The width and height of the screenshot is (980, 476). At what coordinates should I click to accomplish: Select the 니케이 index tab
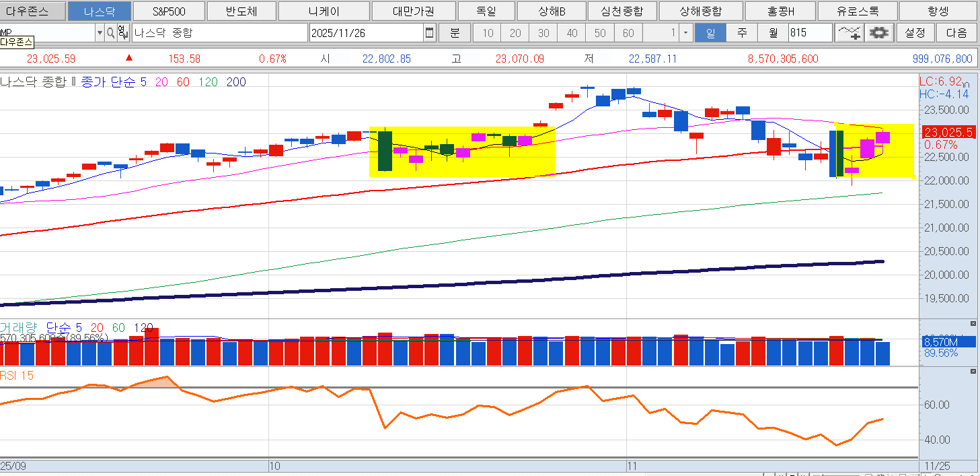pos(324,11)
